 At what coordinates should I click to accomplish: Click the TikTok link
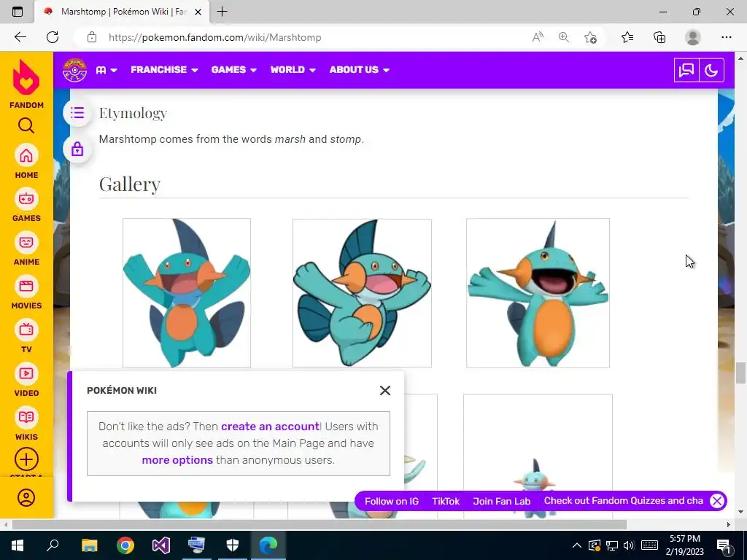(446, 501)
